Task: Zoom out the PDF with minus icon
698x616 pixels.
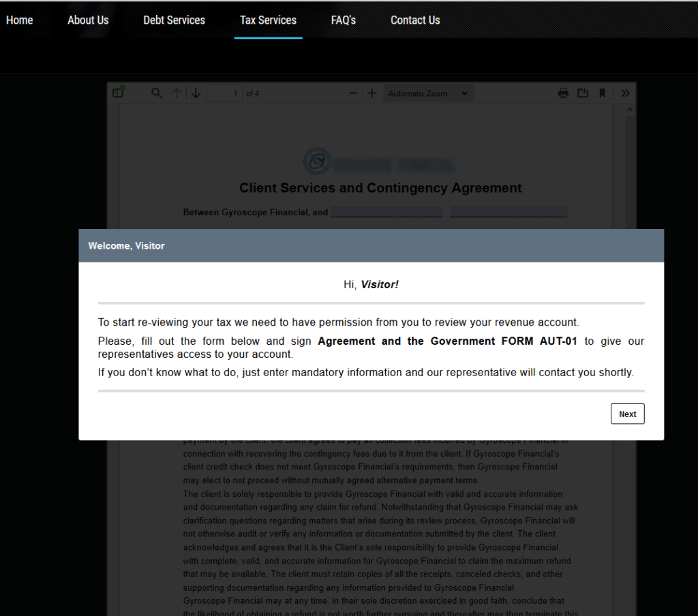Action: pos(353,93)
